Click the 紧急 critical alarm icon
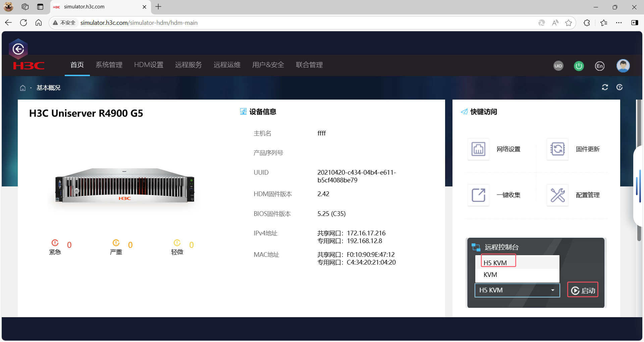Screen dimensions: 644x342 tap(55, 242)
